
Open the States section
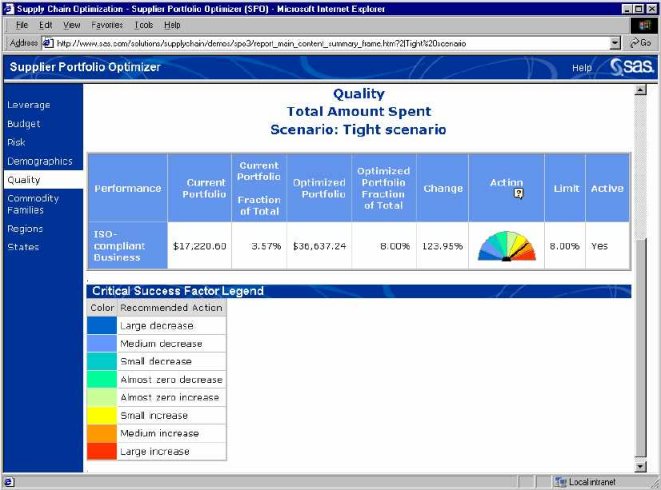pos(23,247)
